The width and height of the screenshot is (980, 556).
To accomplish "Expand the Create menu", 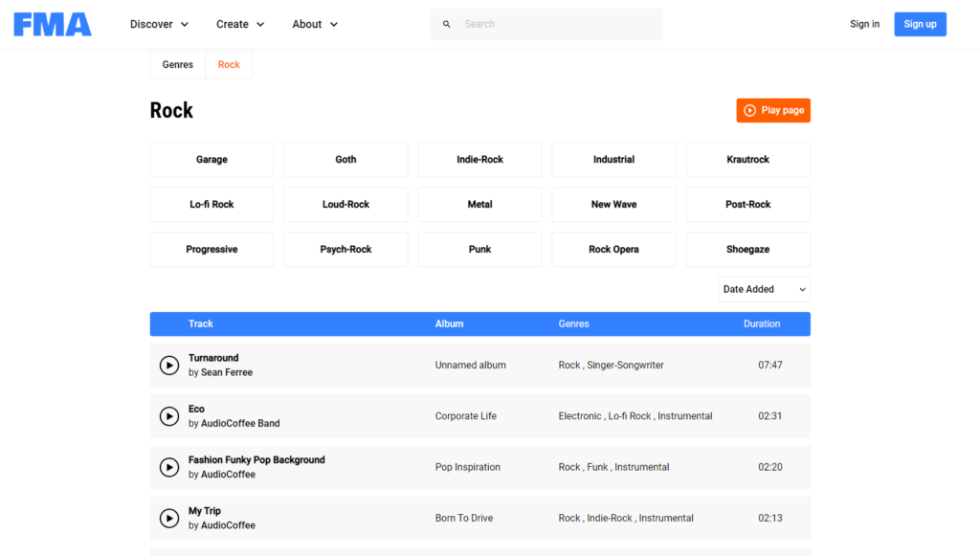I will click(239, 25).
